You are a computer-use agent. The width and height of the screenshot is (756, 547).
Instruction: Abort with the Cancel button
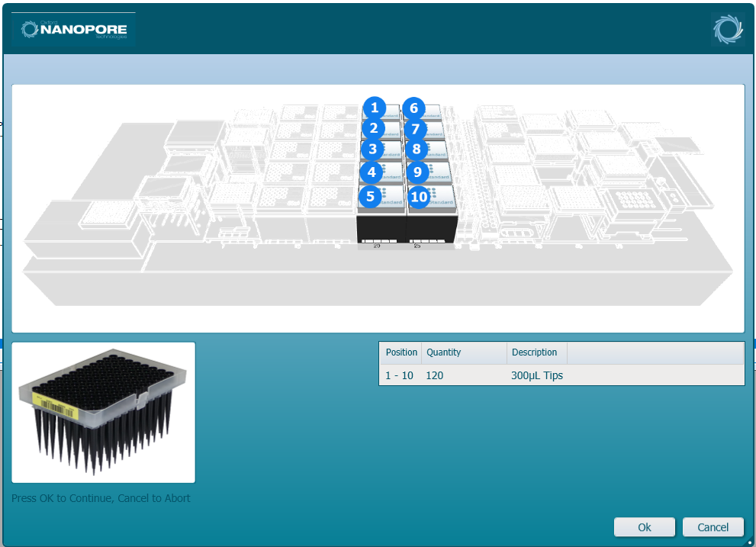pos(713,527)
